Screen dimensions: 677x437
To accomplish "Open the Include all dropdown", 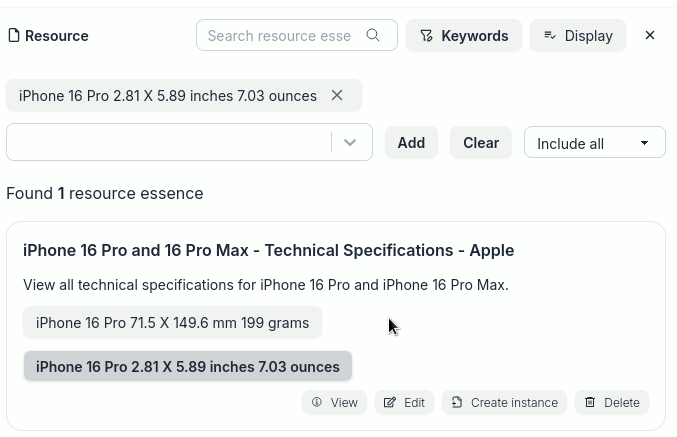I will click(x=595, y=142).
